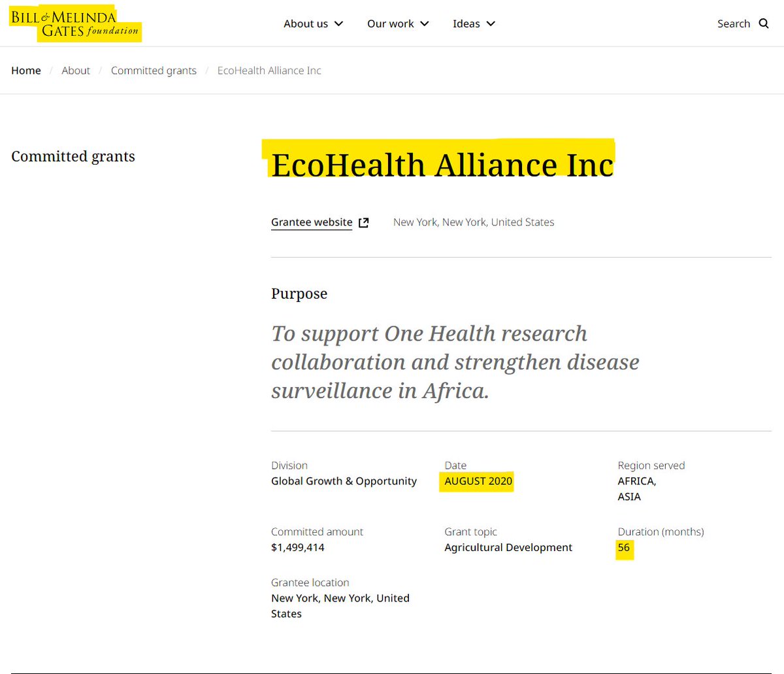
Task: Open the Grantee website link
Action: [312, 222]
